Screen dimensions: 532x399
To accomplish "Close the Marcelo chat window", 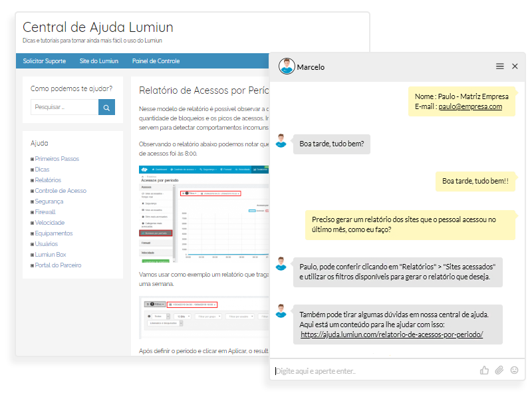I will pos(515,66).
